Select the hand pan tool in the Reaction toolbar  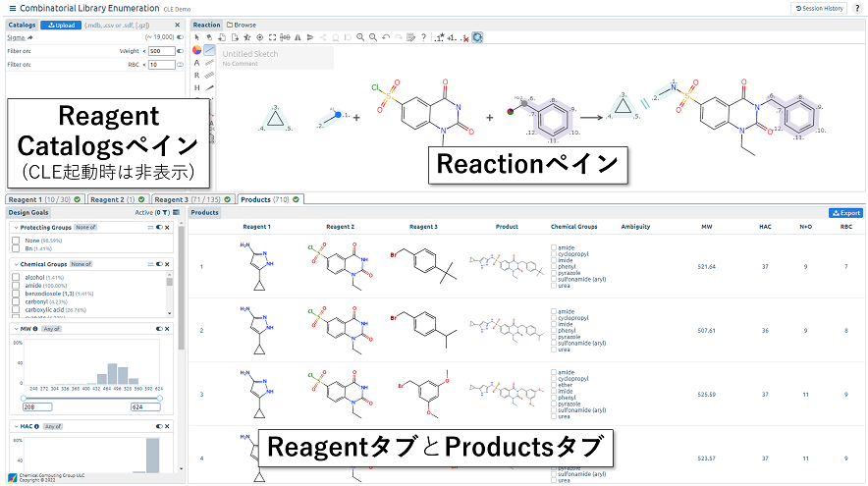[x=209, y=37]
